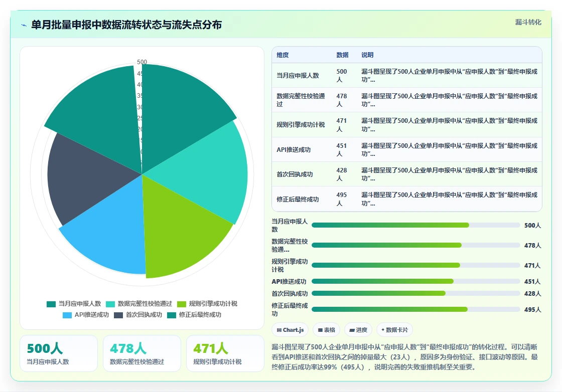This screenshot has height=392, width=562.
Task: Select table row 修正后最终成功
Action: pos(407,199)
